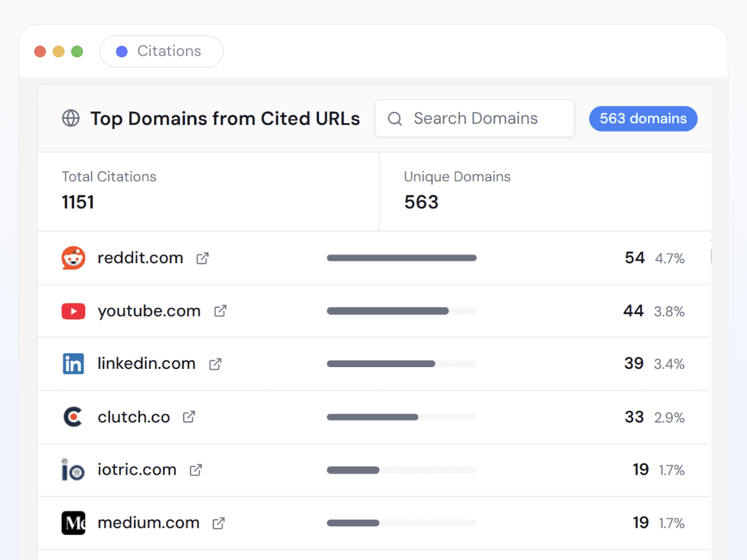
Task: Click the 2.9% percentage for clutch.co
Action: click(670, 418)
